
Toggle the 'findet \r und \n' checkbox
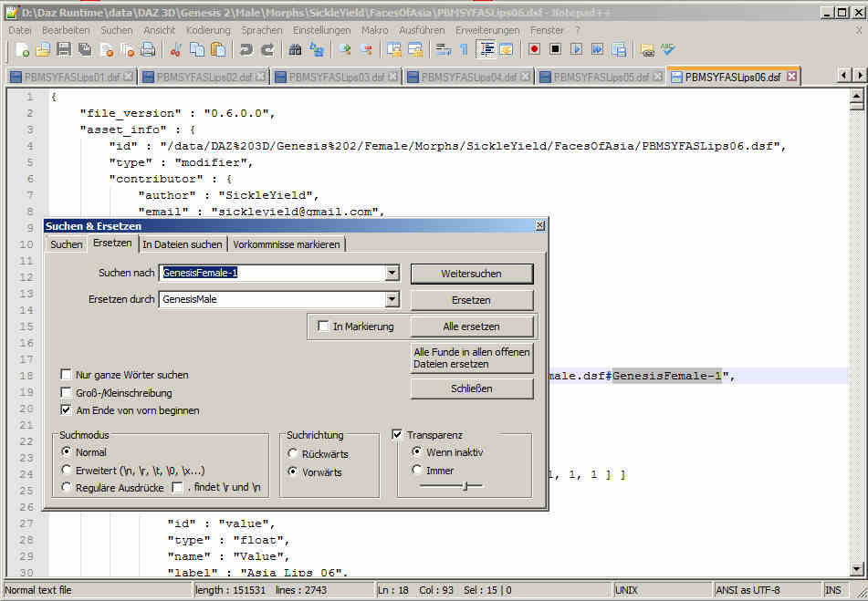[177, 487]
